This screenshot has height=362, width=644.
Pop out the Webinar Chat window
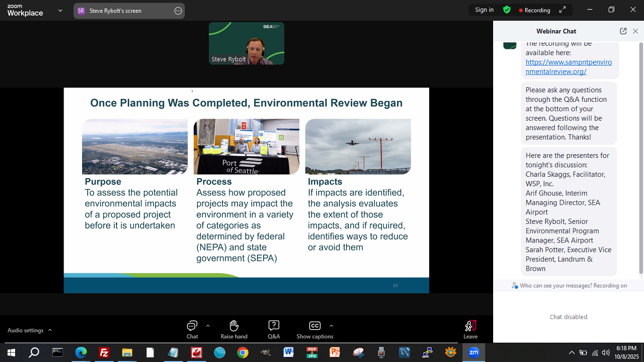click(623, 31)
